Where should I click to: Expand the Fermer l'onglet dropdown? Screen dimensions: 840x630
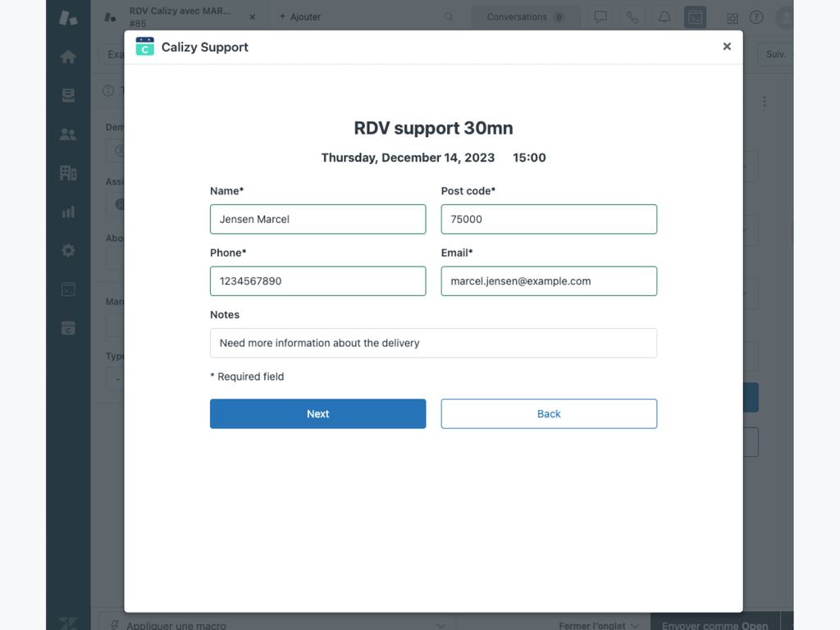pyautogui.click(x=599, y=625)
